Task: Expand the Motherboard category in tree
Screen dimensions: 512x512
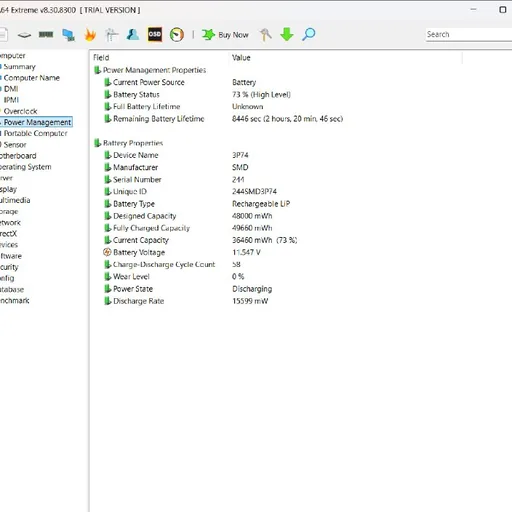Action: click(x=18, y=156)
